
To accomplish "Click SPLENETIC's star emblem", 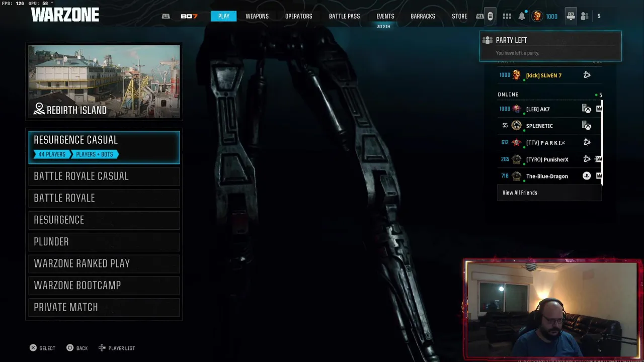I will (516, 126).
